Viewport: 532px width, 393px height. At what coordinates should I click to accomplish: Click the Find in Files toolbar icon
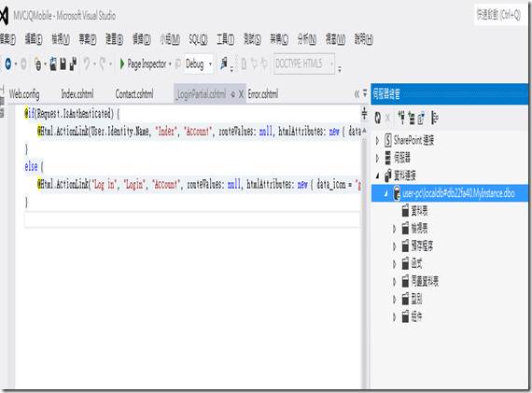(x=224, y=63)
